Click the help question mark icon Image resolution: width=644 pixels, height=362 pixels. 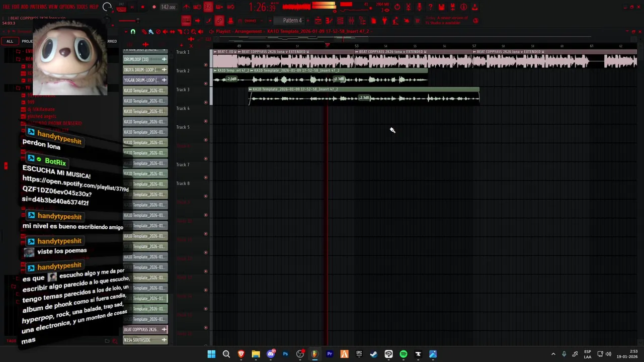(430, 7)
